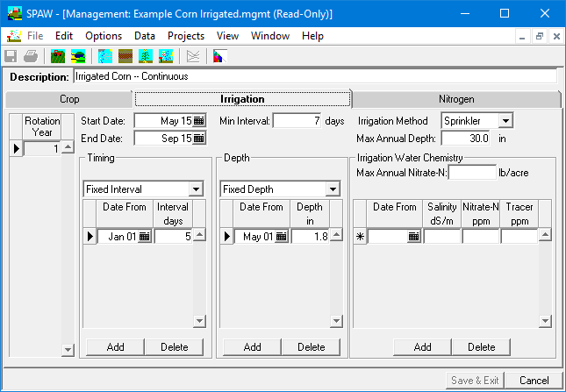Click the Max Annual Depth field
The height and width of the screenshot is (392, 566).
[465, 139]
